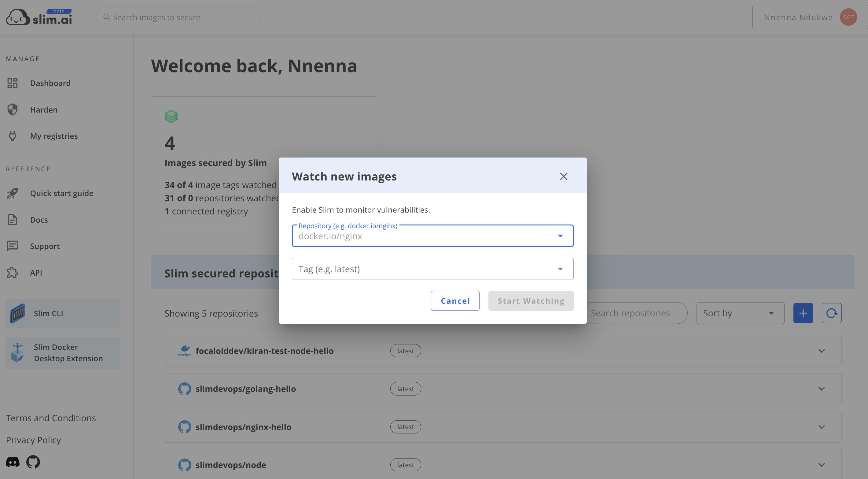Open the Sort by dropdown
Screen dimensions: 868x479
740,313
